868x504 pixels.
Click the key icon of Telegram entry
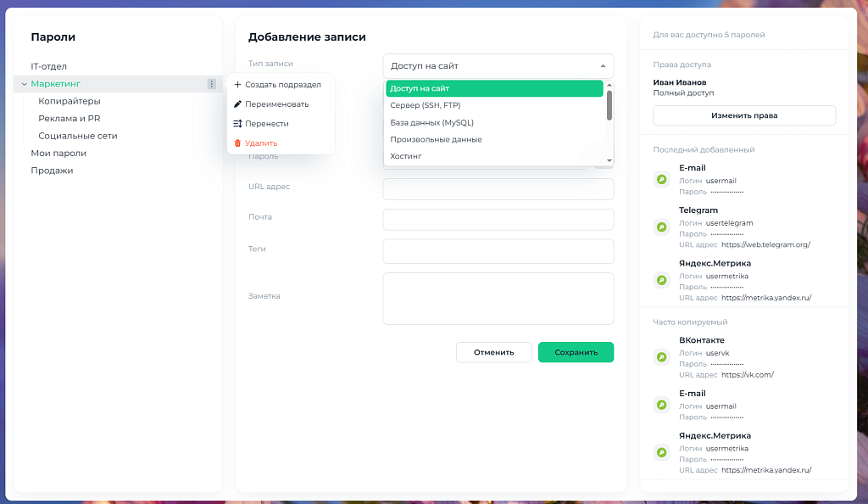(662, 227)
